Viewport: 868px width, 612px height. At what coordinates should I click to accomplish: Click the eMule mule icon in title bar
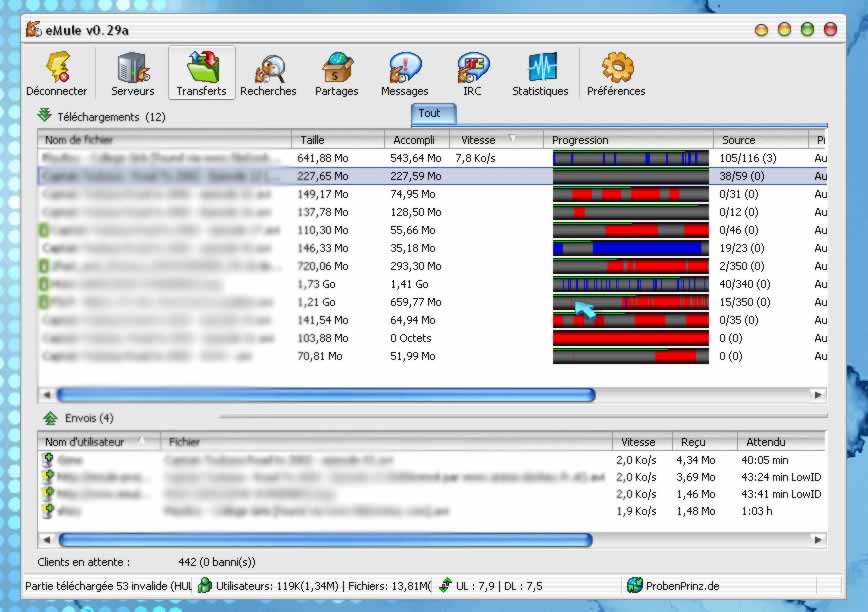34,29
